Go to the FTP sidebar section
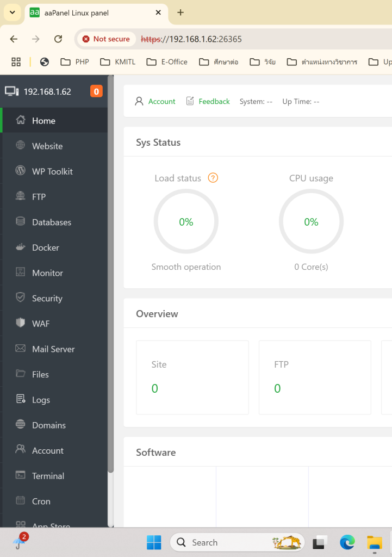 [55, 197]
